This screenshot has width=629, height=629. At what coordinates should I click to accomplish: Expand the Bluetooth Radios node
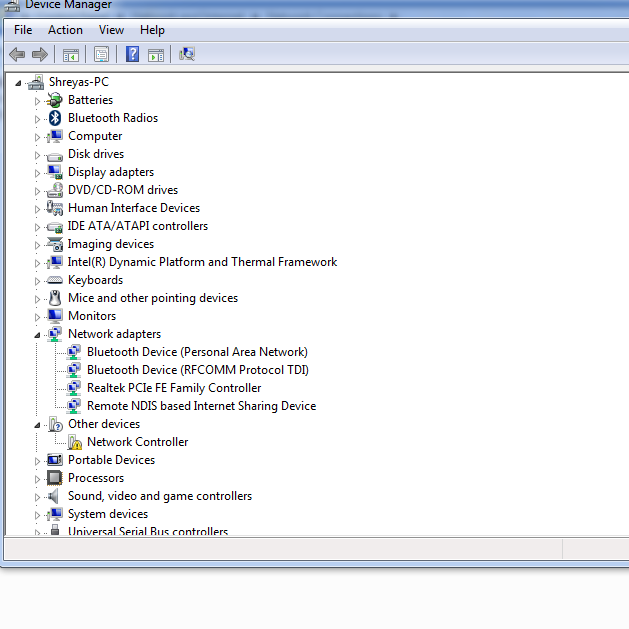click(37, 119)
